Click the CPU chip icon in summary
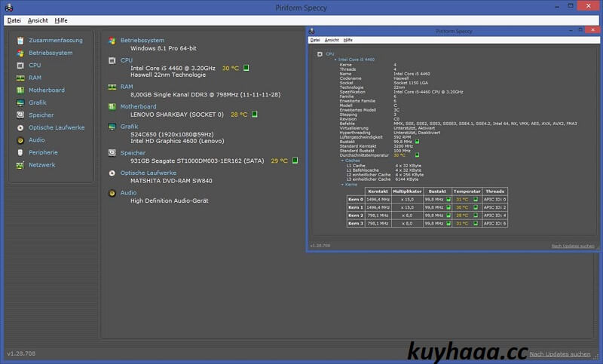603x364 pixels. [x=112, y=60]
